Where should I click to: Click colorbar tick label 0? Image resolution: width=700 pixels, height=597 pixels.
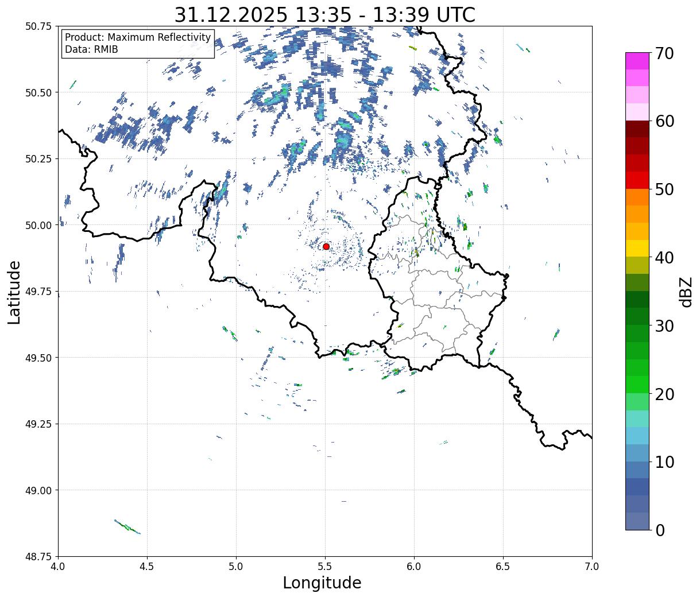click(x=660, y=530)
